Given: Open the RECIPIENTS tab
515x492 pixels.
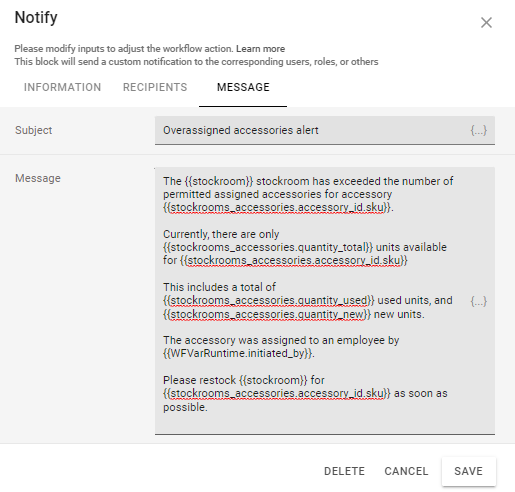Looking at the screenshot, I should pyautogui.click(x=155, y=87).
